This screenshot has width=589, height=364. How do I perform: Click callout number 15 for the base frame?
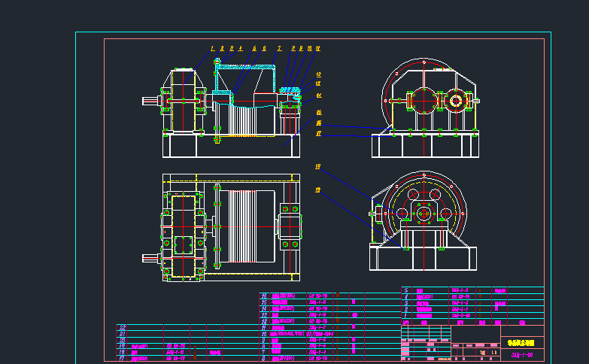(319, 112)
